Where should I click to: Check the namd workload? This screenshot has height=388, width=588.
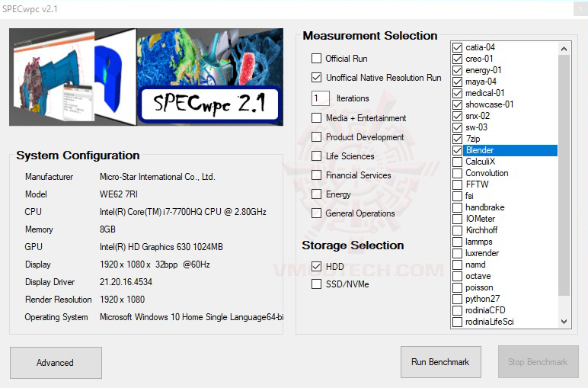457,265
